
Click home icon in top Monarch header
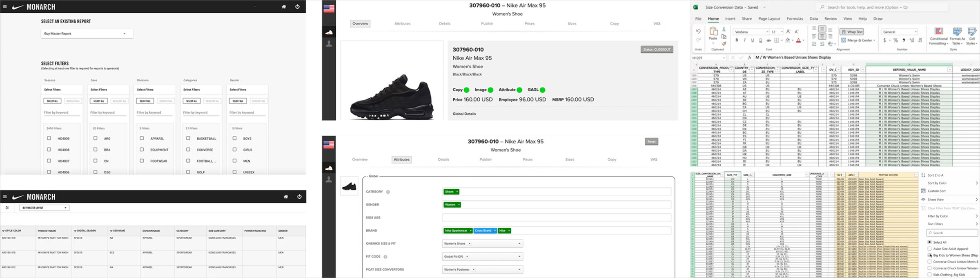pos(284,7)
